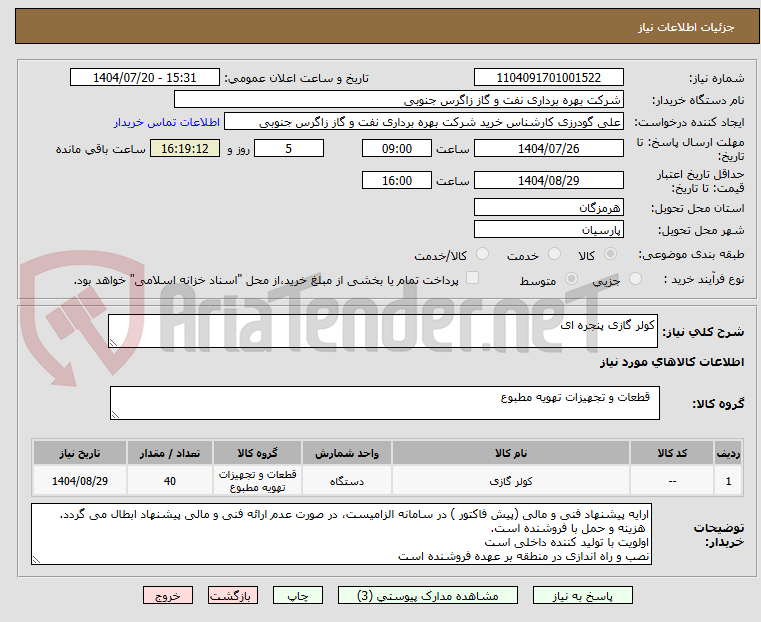Click the countdown timer 16:19:12
761x622 pixels.
185,148
